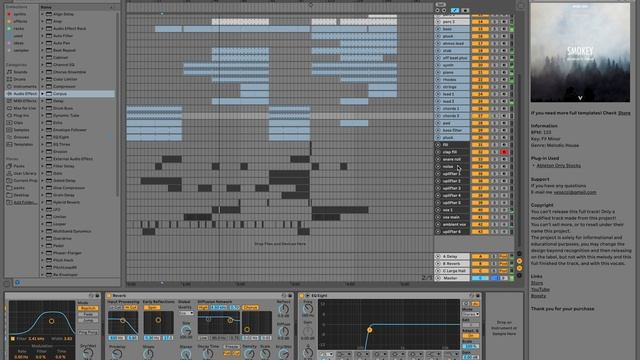Image resolution: width=640 pixels, height=360 pixels.
Task: Open the Plug-Ins category icon
Action: tap(9, 116)
